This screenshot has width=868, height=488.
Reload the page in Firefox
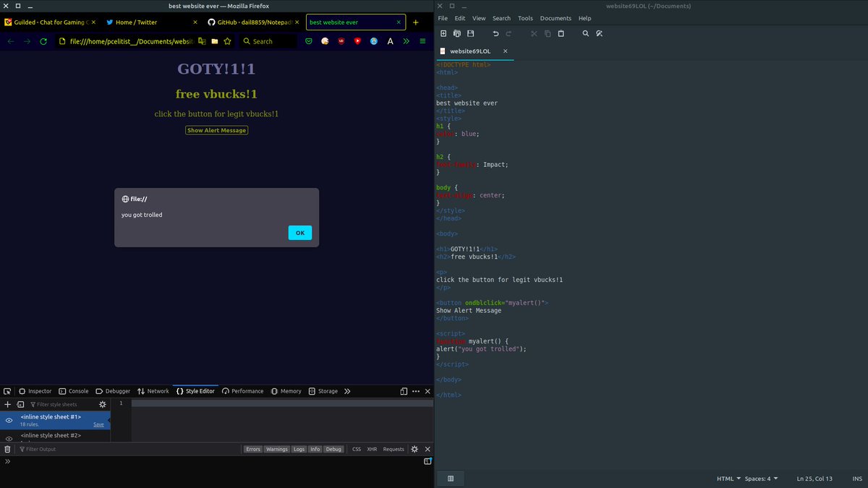pyautogui.click(x=43, y=41)
